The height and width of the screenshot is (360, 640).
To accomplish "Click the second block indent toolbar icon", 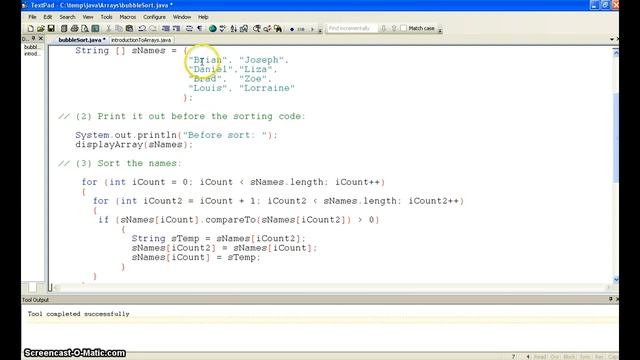I will (x=176, y=29).
